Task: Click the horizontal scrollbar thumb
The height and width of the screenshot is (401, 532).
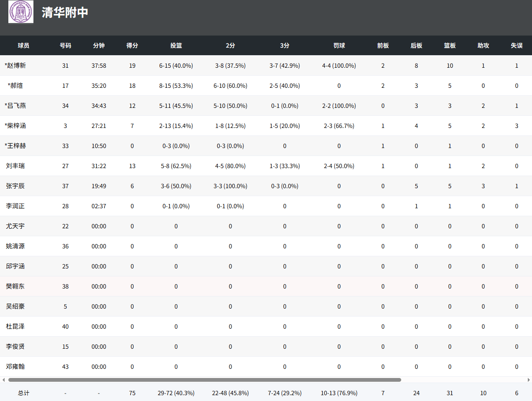Action: (x=205, y=380)
